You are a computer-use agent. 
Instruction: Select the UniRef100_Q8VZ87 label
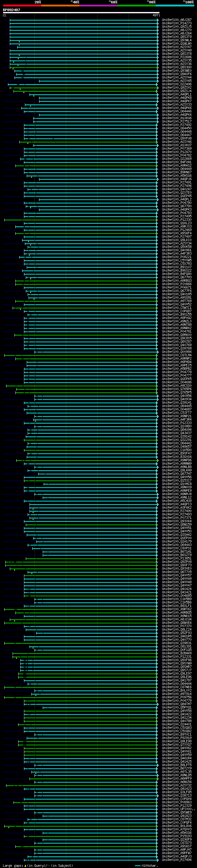tap(177, 342)
